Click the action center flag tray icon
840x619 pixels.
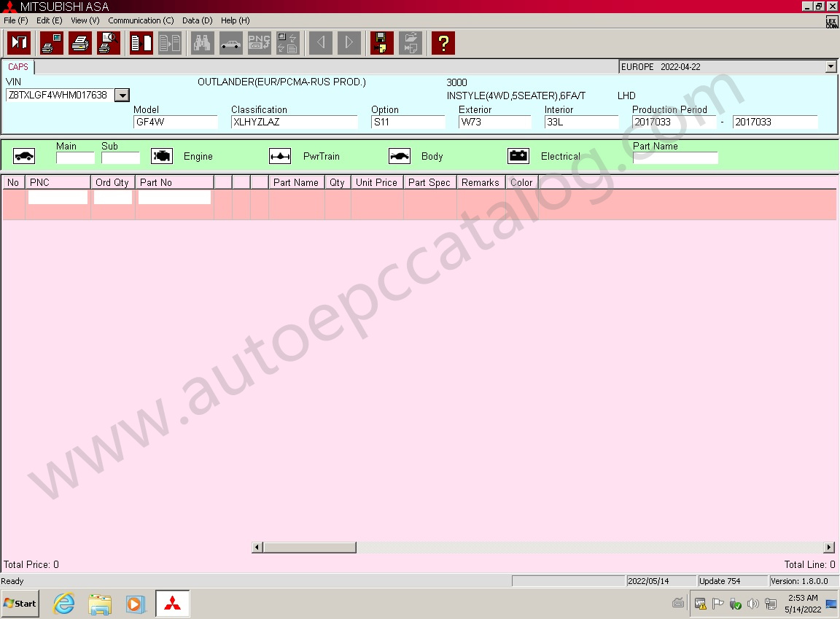(x=717, y=604)
